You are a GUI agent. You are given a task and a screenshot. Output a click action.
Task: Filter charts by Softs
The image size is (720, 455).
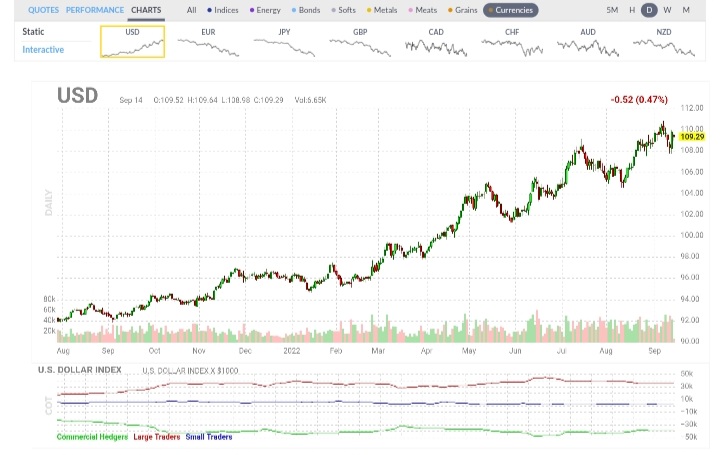(343, 10)
